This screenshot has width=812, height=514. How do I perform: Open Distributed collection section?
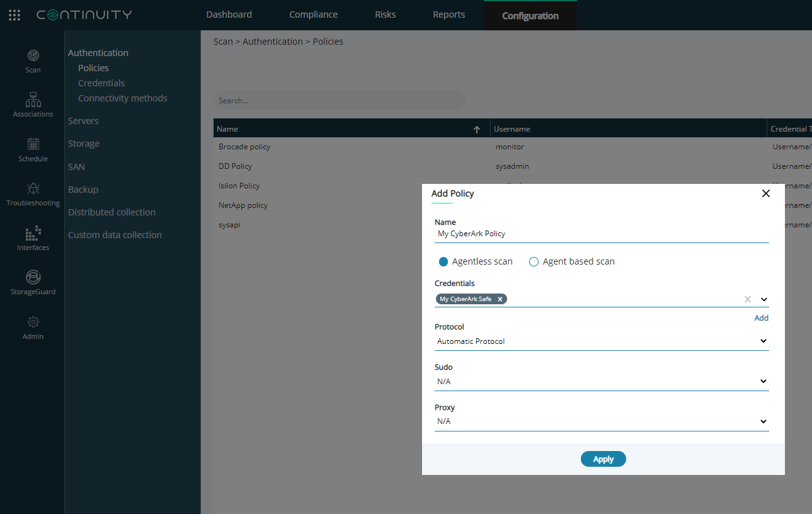(112, 212)
